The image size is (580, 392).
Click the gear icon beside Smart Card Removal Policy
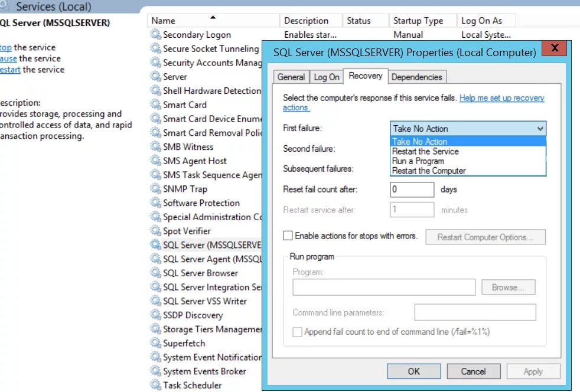pyautogui.click(x=155, y=133)
